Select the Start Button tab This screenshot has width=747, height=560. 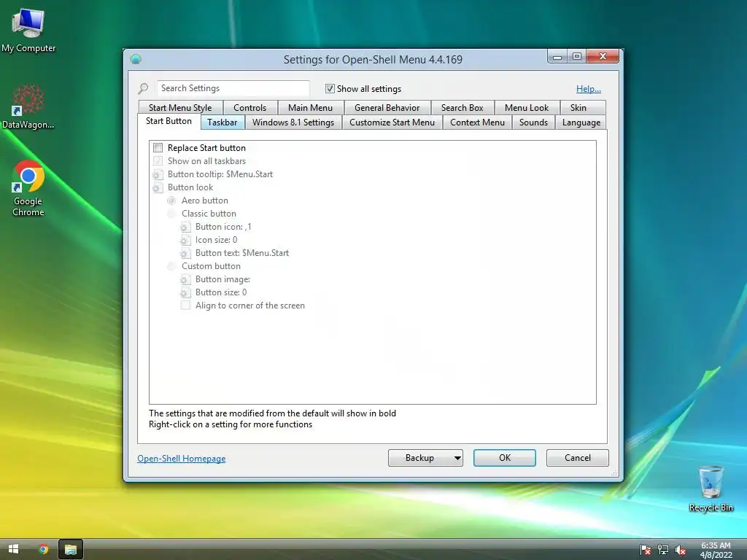(169, 121)
